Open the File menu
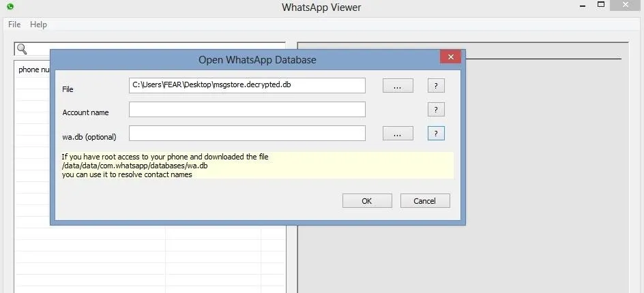This screenshot has height=293, width=644. (14, 25)
